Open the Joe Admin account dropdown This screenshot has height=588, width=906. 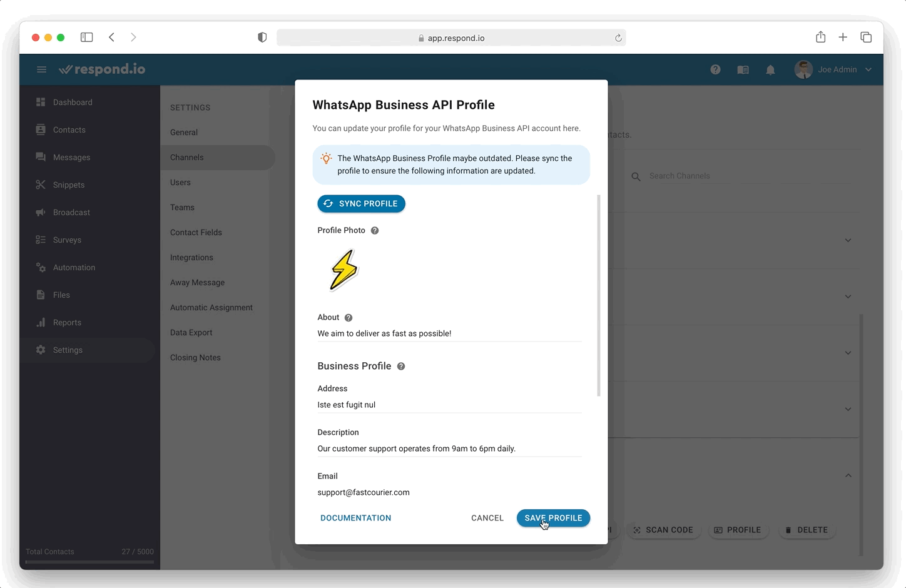click(833, 69)
